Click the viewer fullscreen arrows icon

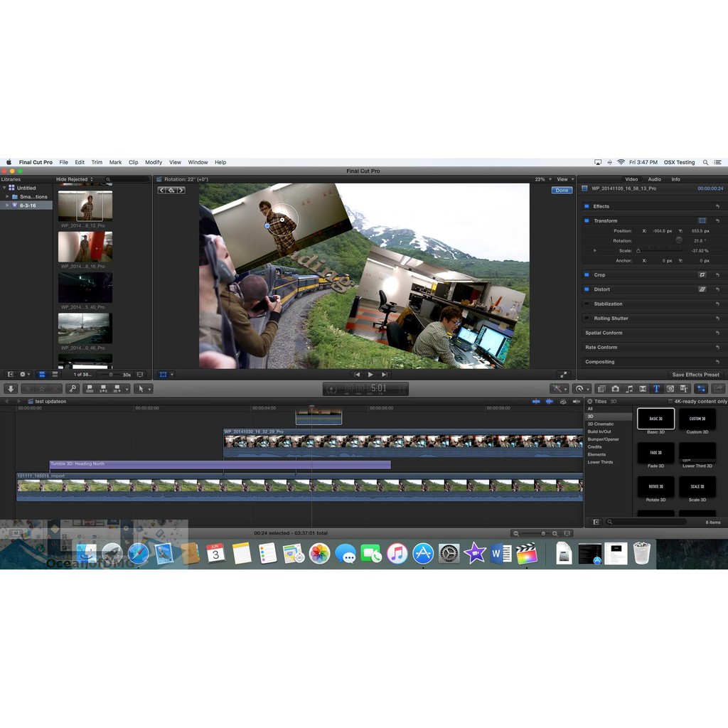[x=563, y=374]
